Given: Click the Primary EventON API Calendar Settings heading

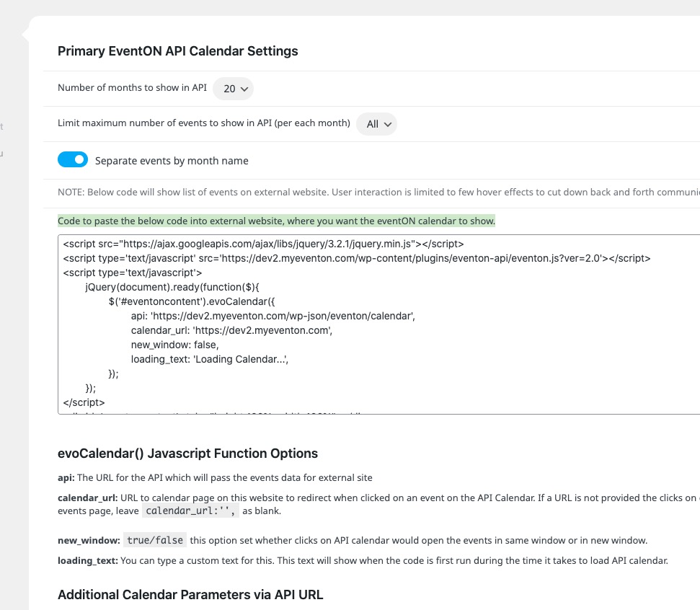Looking at the screenshot, I should 177,51.
